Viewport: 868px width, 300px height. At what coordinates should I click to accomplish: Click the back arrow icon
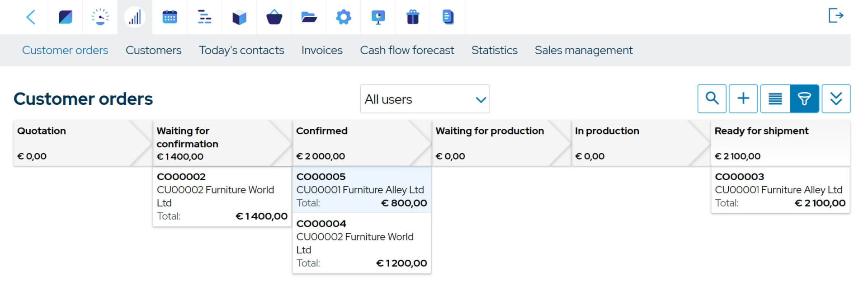point(31,17)
